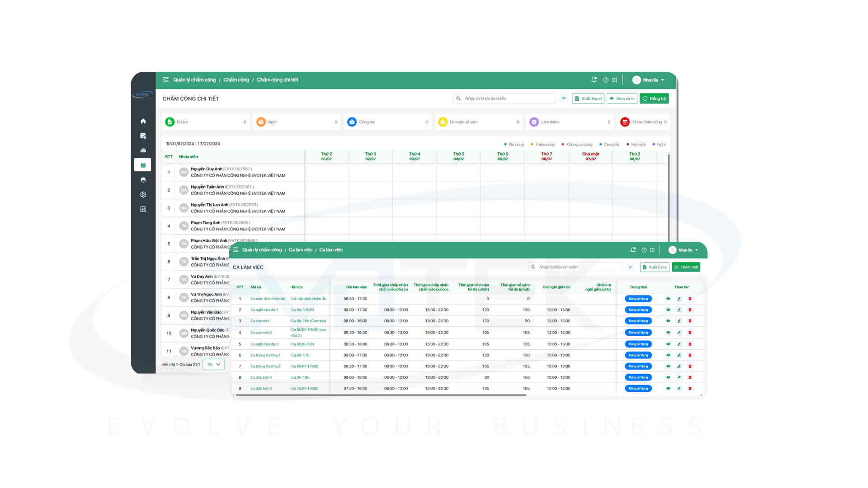Open the report sliders icon in the sidebar
This screenshot has width=868, height=488.
coord(143,209)
